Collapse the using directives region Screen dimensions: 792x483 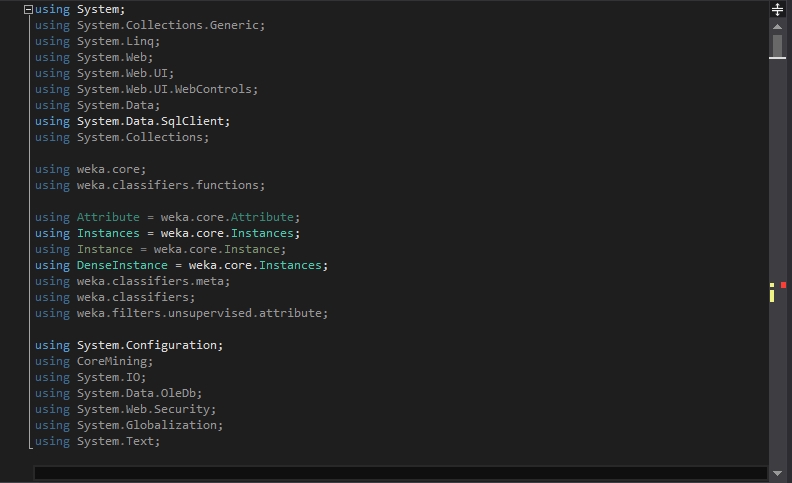tap(28, 9)
